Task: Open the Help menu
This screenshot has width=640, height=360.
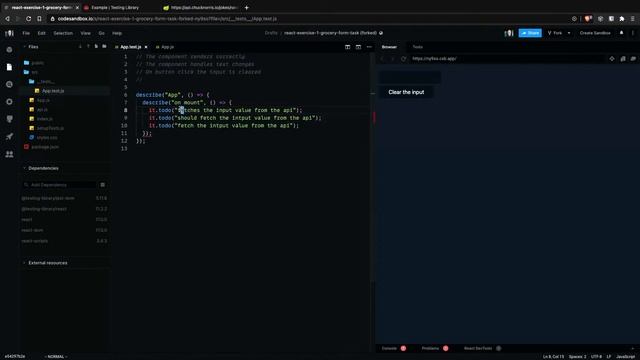Action: point(117,33)
